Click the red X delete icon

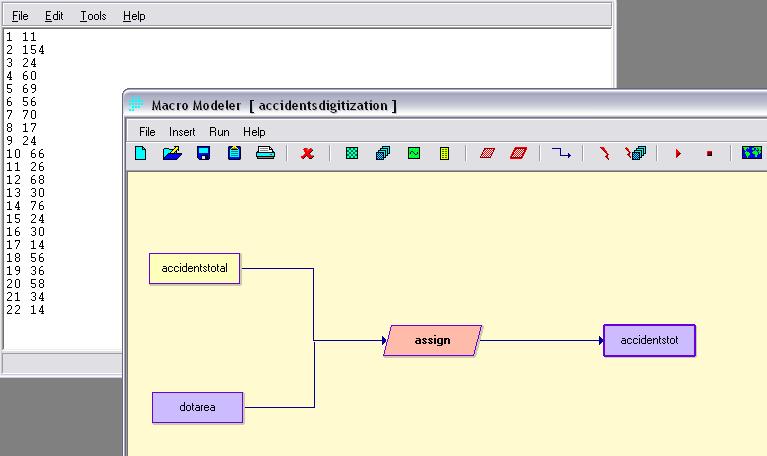click(308, 153)
